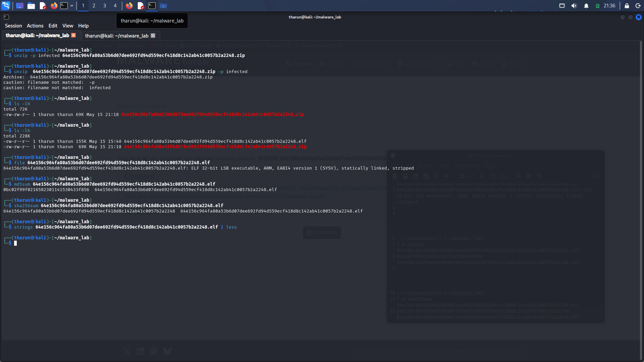This screenshot has width=644, height=362.
Task: Launch the text editor from the panel launcher
Action: (43, 6)
